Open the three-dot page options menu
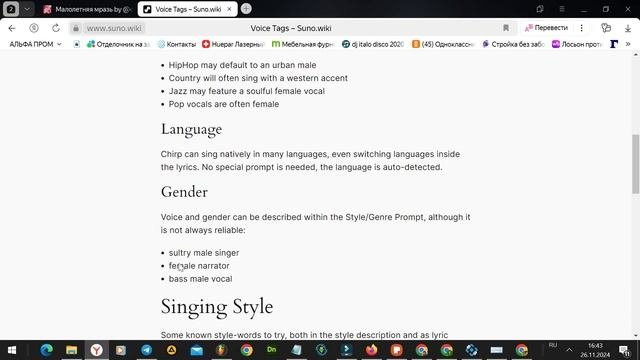 (581, 28)
